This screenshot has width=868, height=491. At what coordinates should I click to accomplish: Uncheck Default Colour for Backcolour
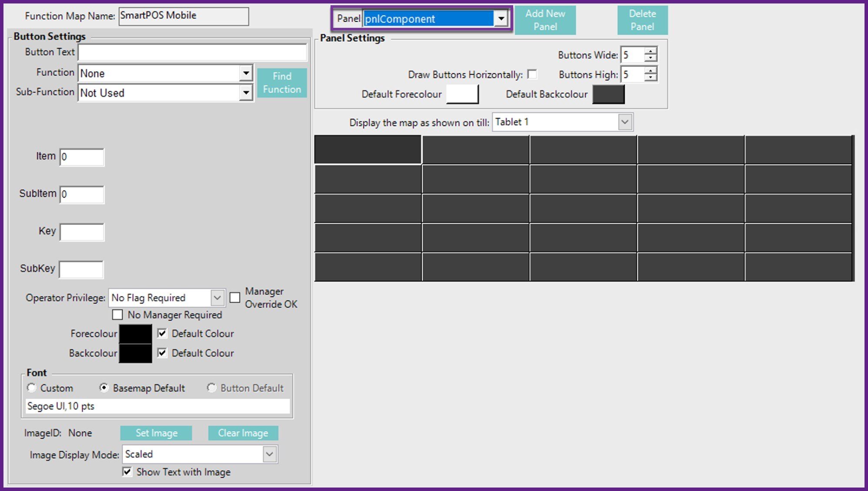pyautogui.click(x=162, y=353)
